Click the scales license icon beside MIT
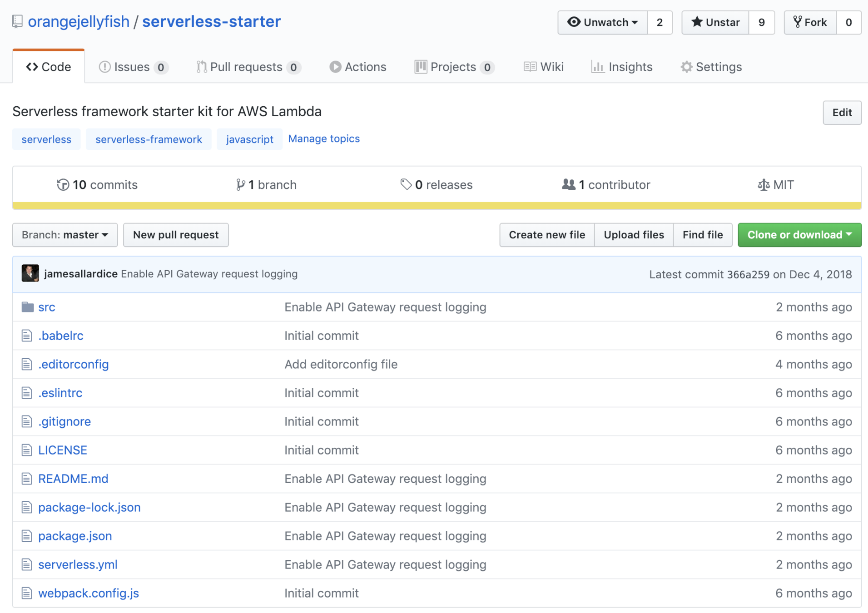868x613 pixels. point(764,185)
